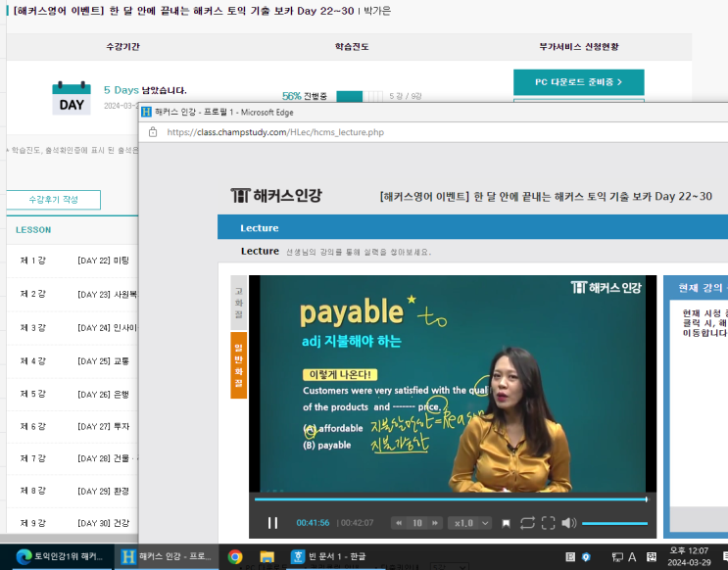The height and width of the screenshot is (570, 728).
Task: Click blue hexagon tray icon
Action: (x=586, y=556)
